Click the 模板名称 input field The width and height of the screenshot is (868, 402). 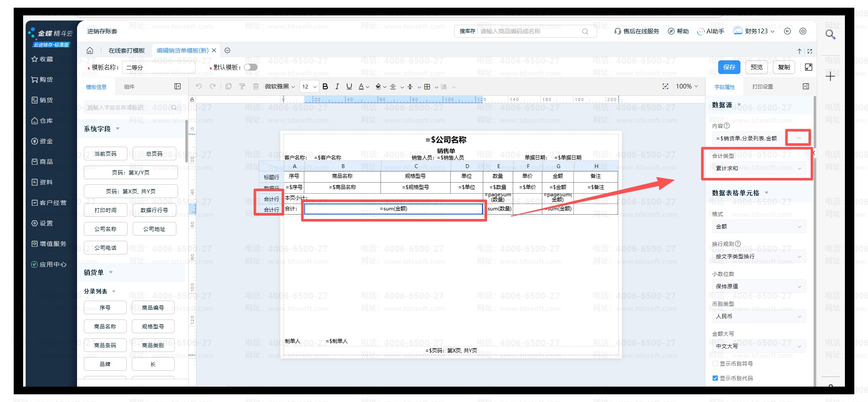click(x=158, y=68)
